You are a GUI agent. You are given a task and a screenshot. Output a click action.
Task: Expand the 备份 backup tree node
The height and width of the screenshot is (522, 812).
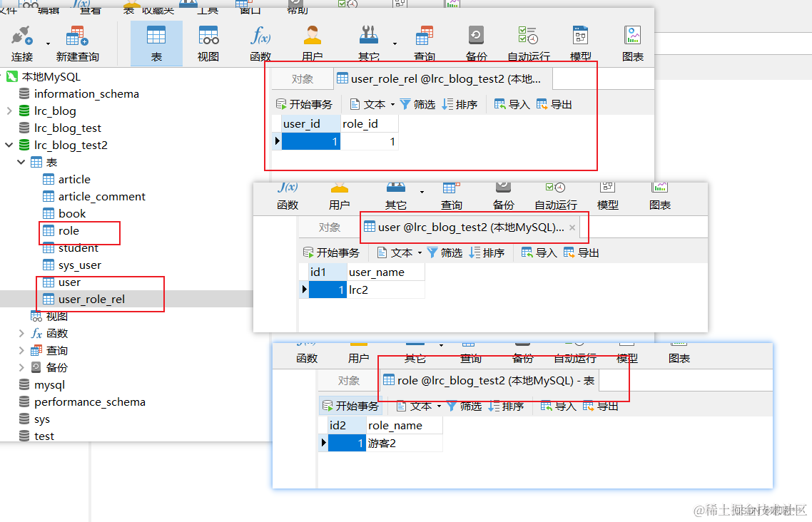(21, 367)
